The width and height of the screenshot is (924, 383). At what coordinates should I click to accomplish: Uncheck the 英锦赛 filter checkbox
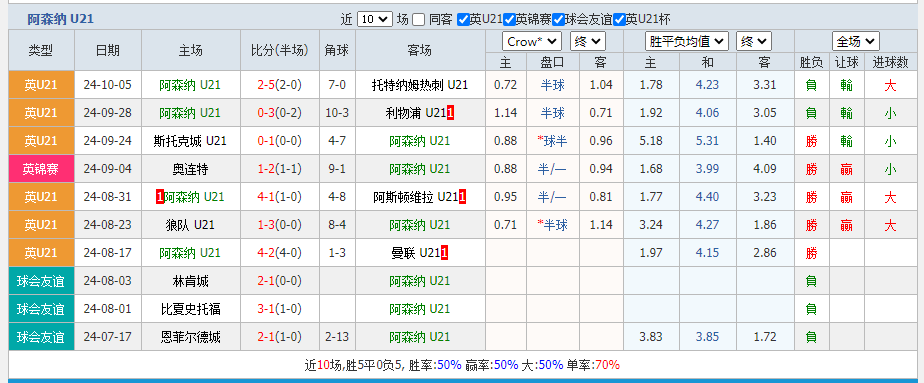510,20
